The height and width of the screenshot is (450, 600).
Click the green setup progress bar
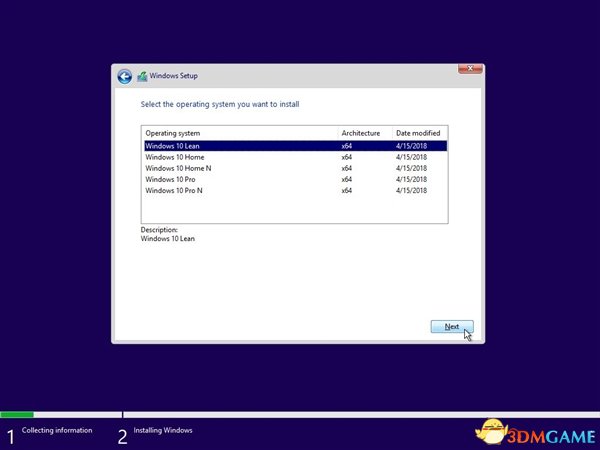pyautogui.click(x=17, y=414)
